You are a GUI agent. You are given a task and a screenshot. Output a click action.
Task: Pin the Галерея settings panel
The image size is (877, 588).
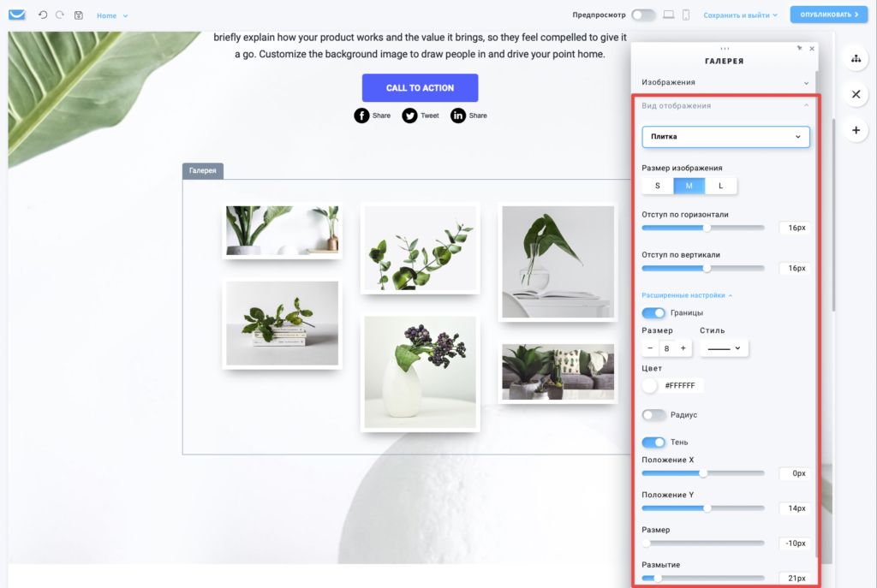point(800,49)
